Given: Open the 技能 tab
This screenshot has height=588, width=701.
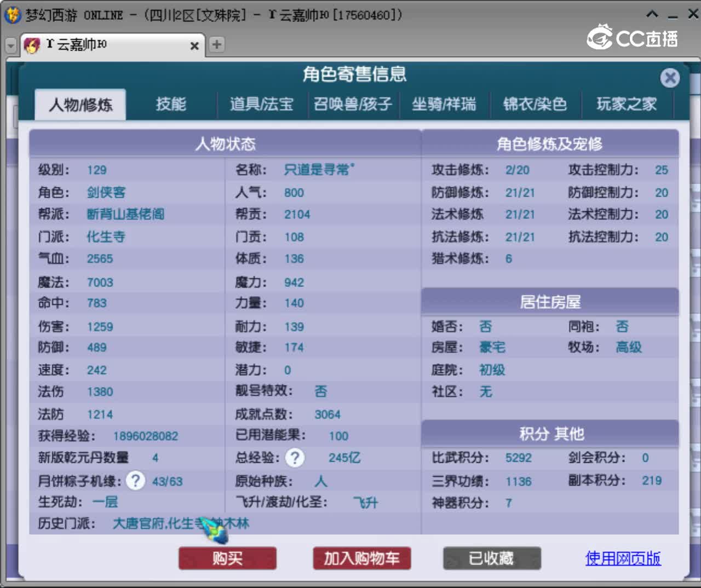Looking at the screenshot, I should point(171,104).
